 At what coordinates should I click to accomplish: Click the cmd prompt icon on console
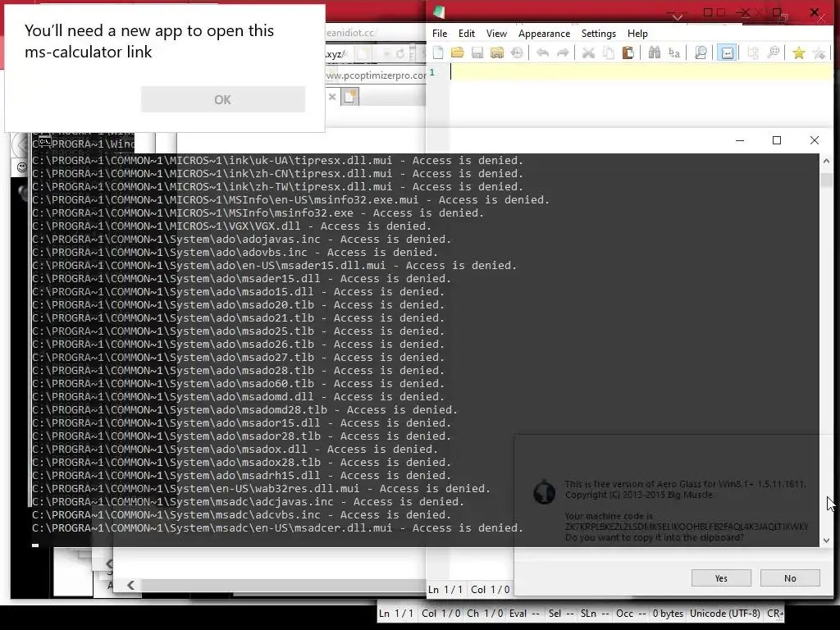click(44, 141)
